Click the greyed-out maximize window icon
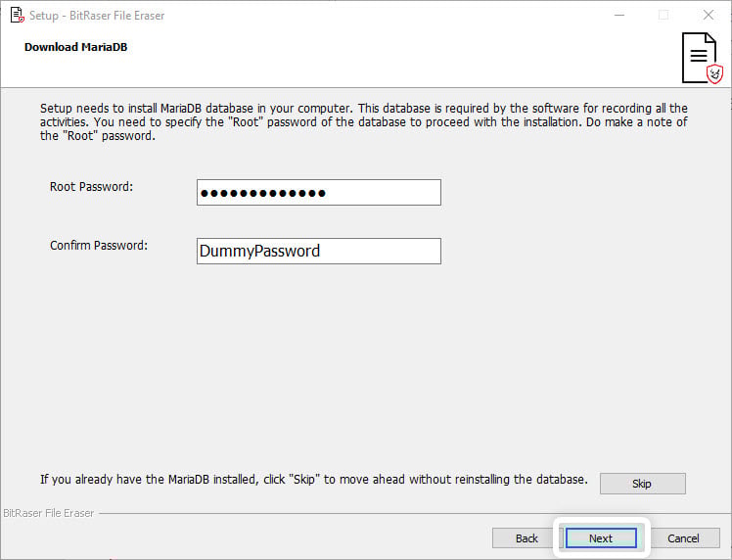 point(663,15)
